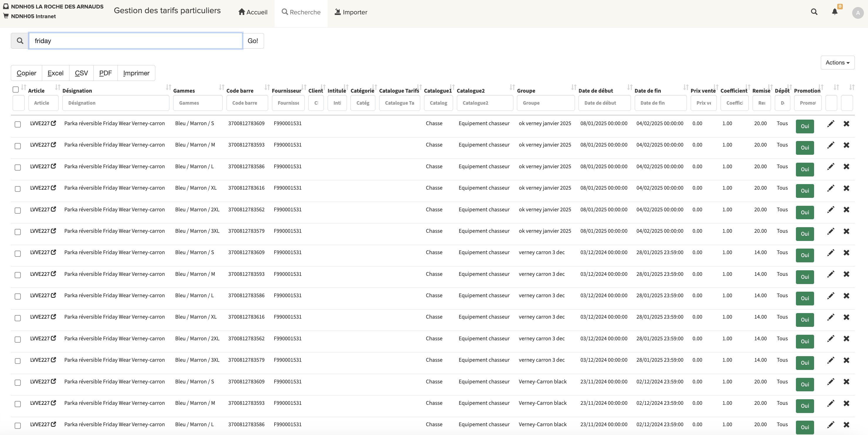
Task: Sort by the Date de fin column arrows
Action: click(686, 87)
